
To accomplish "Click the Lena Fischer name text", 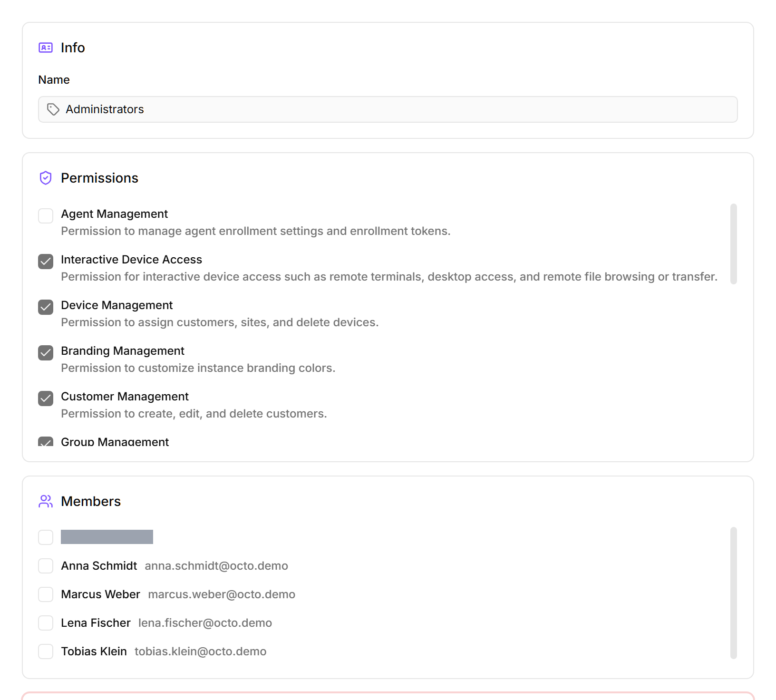I will pyautogui.click(x=96, y=623).
